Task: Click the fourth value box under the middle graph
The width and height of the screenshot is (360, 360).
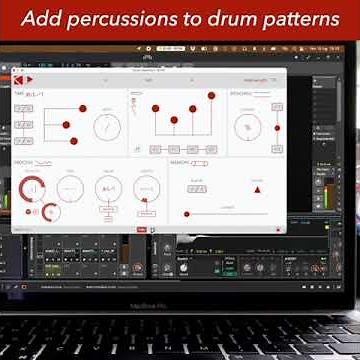Action: coord(211,149)
